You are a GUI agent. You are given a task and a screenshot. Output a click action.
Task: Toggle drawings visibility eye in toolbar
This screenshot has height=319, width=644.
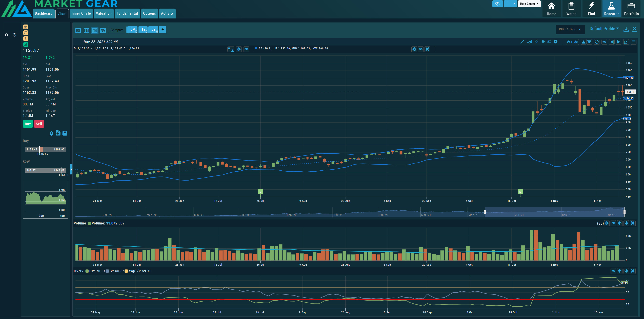click(542, 42)
